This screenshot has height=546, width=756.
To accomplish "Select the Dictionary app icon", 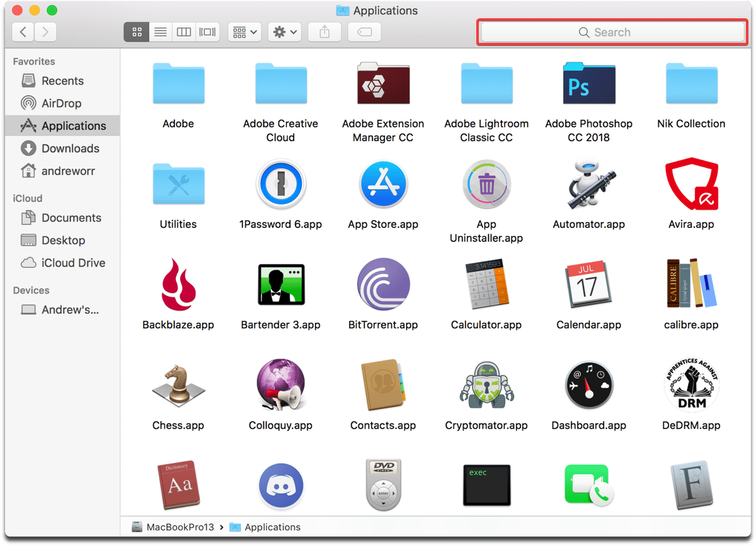I will [178, 485].
